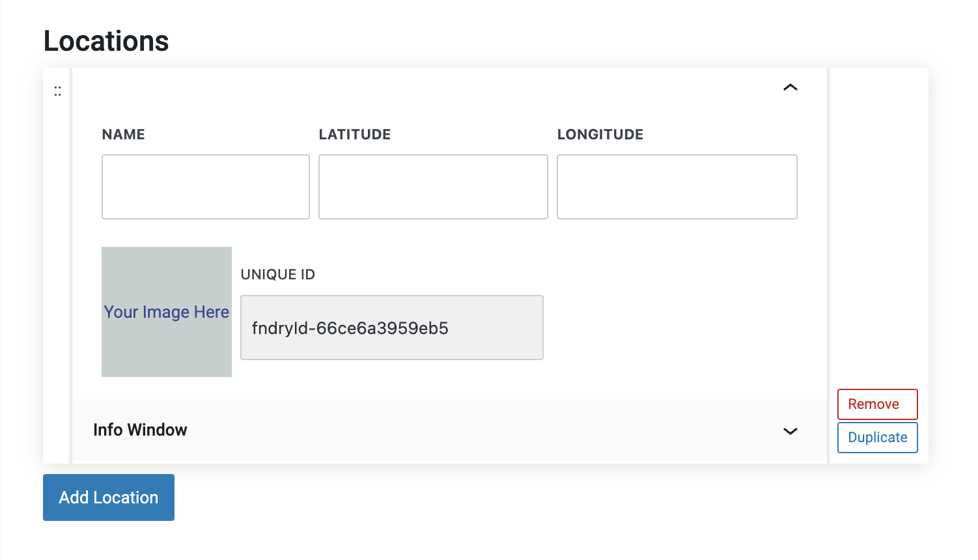
Task: Click the Locations heading
Action: [x=106, y=41]
